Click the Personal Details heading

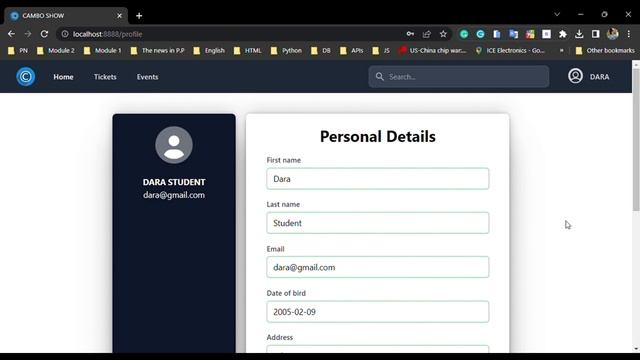(x=378, y=136)
